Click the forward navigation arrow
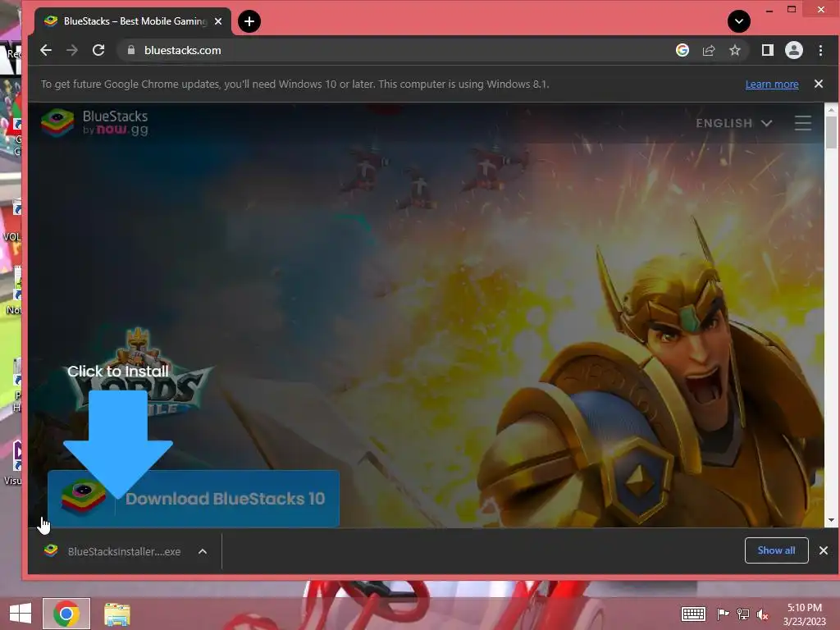840x630 pixels. coord(72,50)
